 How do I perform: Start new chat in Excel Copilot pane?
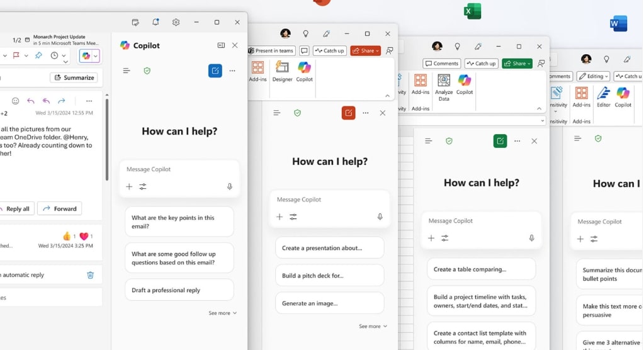click(x=500, y=141)
